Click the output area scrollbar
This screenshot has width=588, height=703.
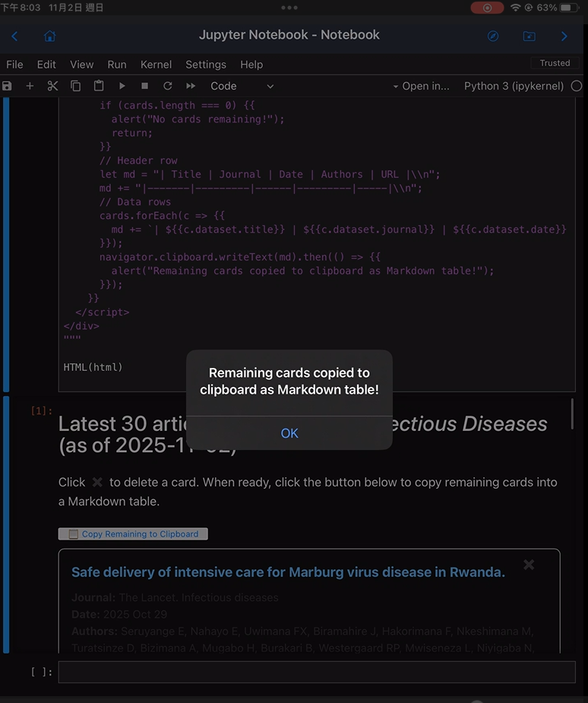tap(572, 414)
